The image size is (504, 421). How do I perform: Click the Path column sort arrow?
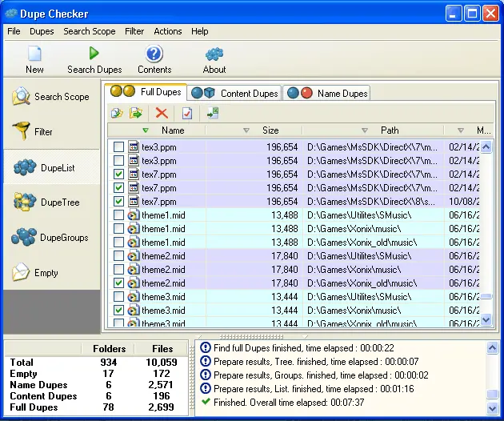pyautogui.click(x=364, y=130)
